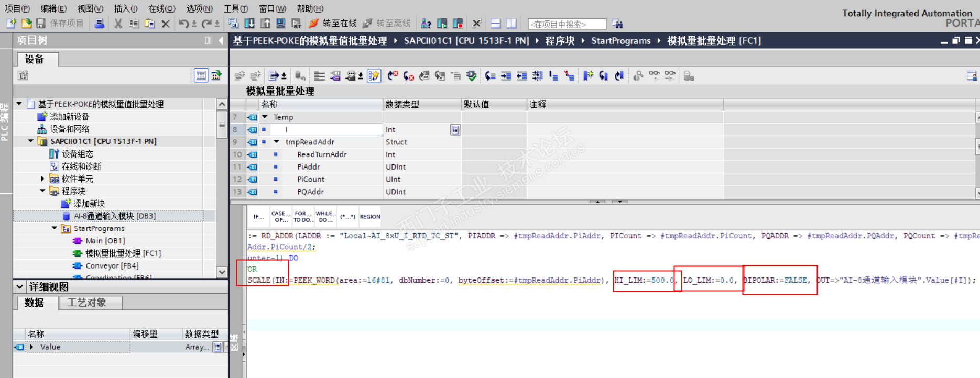
Task: Collapse the SAPCII01C1 CPU node
Action: pyautogui.click(x=31, y=141)
